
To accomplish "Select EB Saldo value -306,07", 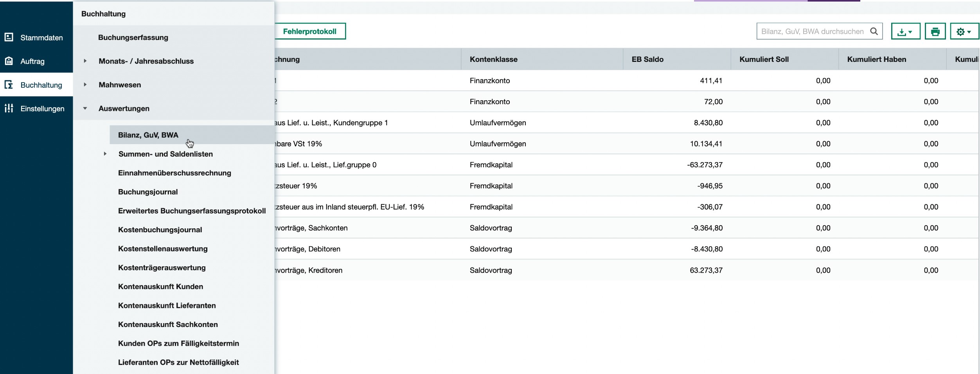I will pyautogui.click(x=710, y=207).
